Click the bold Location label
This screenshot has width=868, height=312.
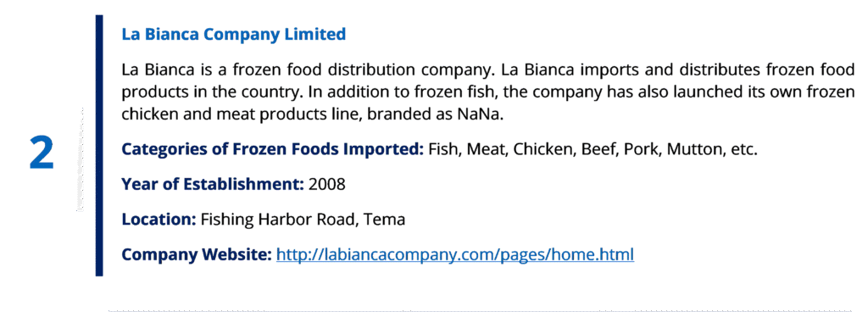[x=159, y=220]
